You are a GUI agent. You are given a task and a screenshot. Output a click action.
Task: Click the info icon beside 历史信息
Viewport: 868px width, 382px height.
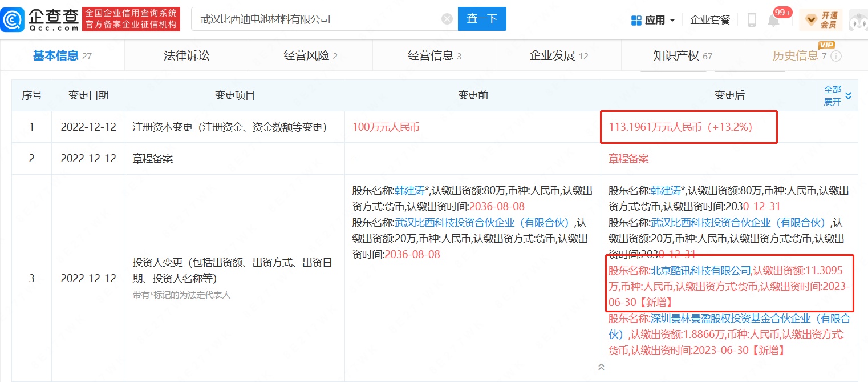(x=836, y=56)
